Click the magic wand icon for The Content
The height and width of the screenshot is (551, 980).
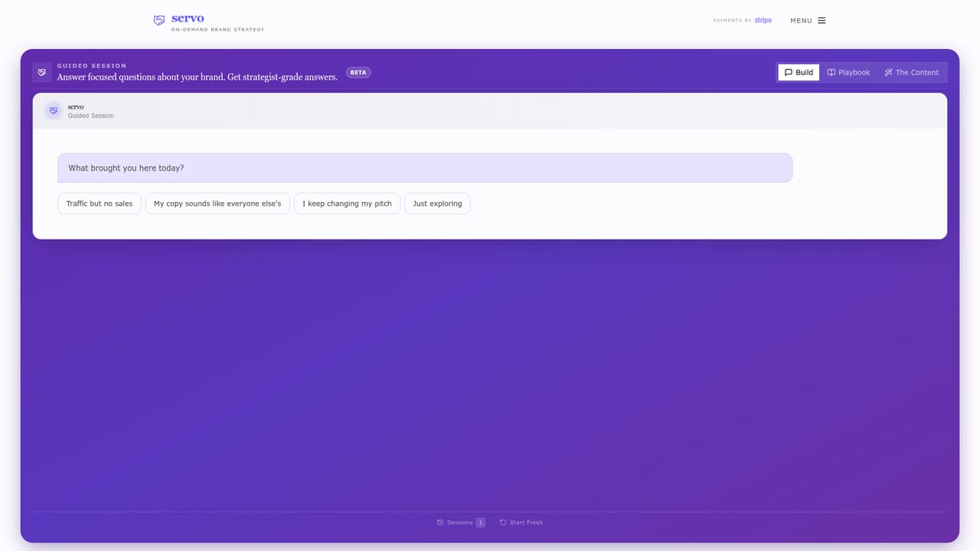click(x=889, y=73)
